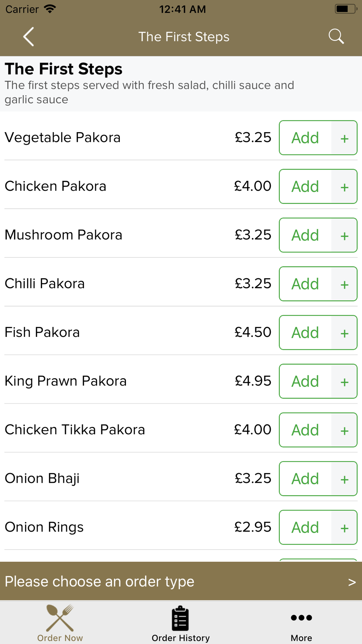Tap the back arrow icon
The width and height of the screenshot is (362, 644).
coord(29,37)
